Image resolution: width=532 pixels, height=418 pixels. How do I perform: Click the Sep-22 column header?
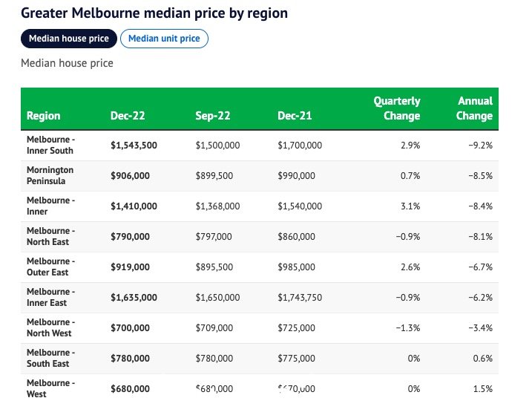coord(213,116)
